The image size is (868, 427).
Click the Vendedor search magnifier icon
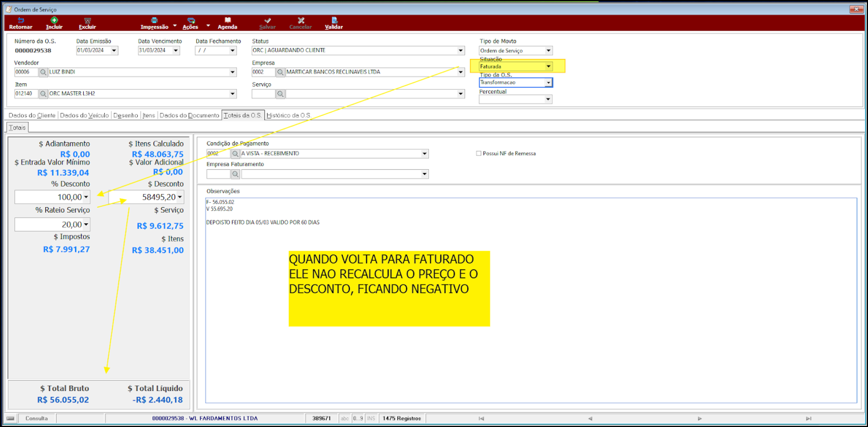[x=43, y=72]
